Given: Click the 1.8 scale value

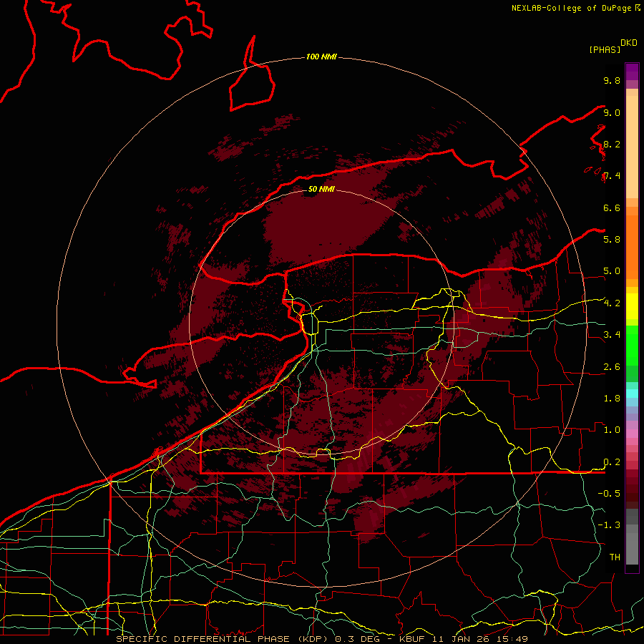Looking at the screenshot, I should [x=612, y=399].
